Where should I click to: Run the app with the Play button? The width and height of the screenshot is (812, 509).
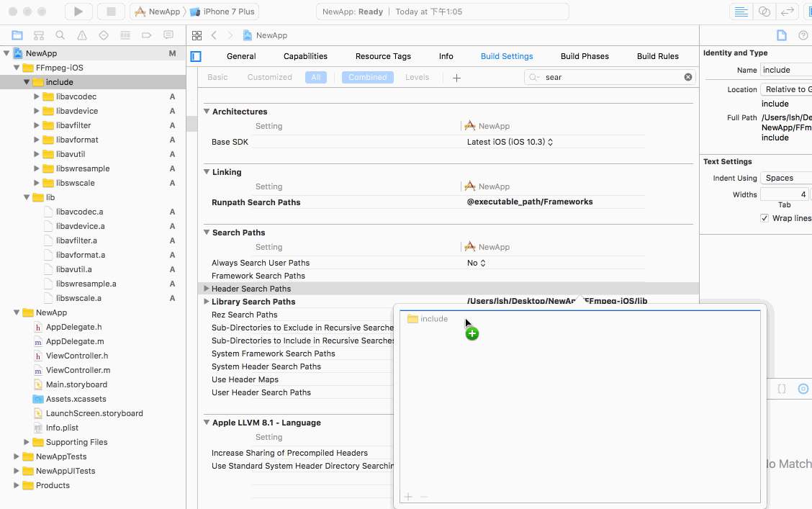click(x=78, y=12)
